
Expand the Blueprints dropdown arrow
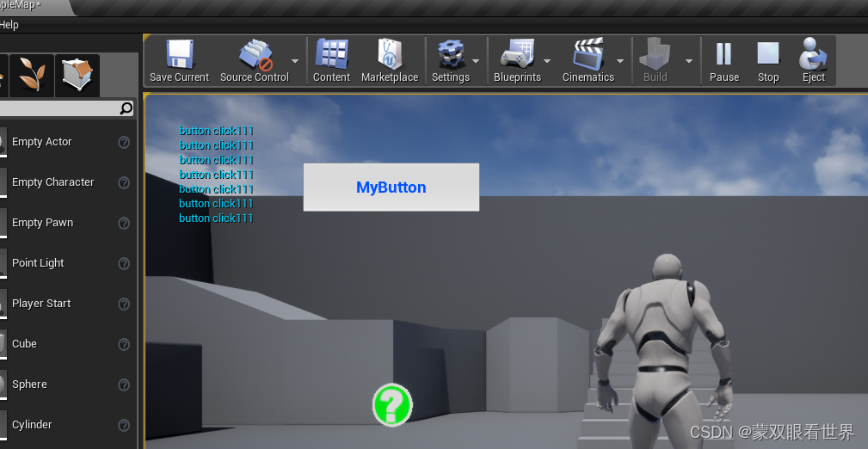[x=547, y=61]
